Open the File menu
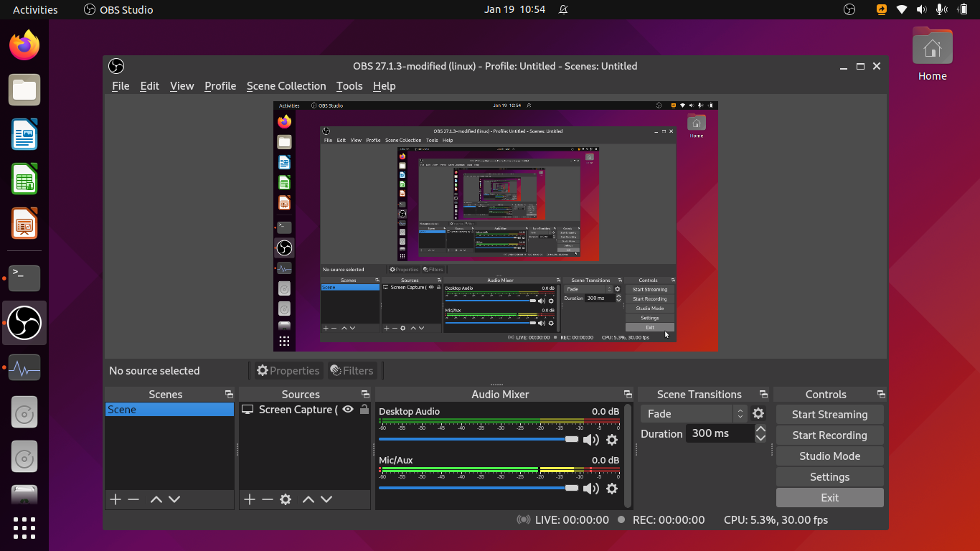 121,86
